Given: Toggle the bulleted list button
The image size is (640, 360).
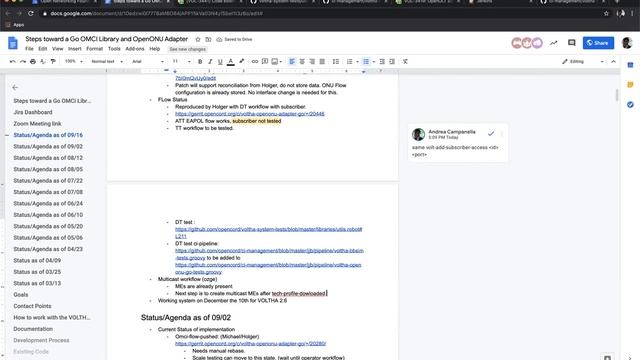Looking at the screenshot, I should (366, 62).
